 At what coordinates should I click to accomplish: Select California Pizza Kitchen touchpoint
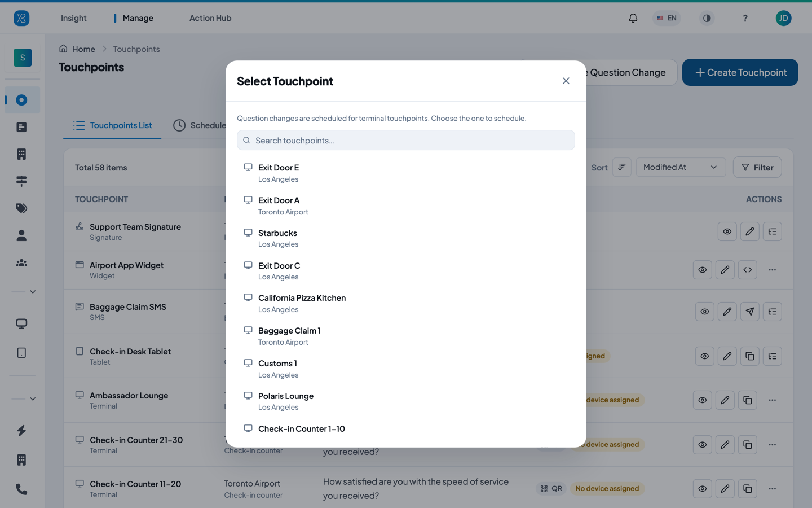405,303
